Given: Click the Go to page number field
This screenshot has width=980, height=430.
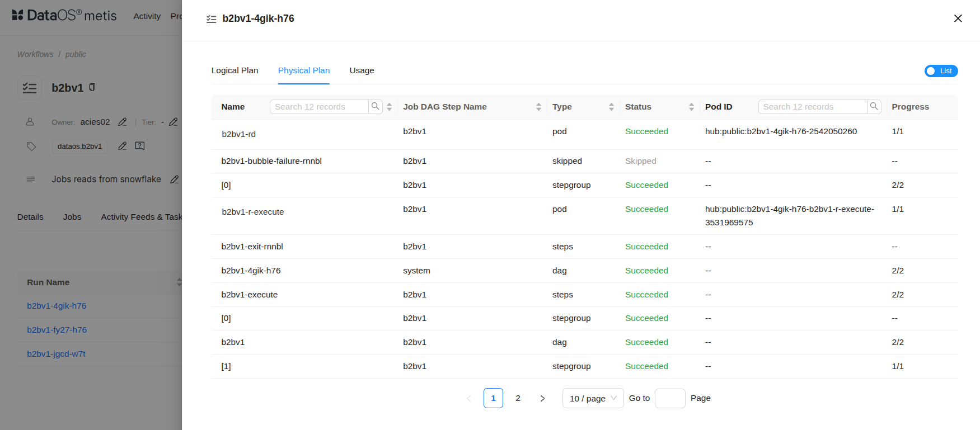Looking at the screenshot, I should (x=669, y=398).
